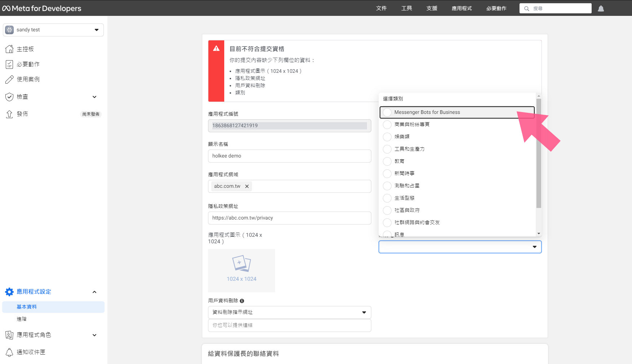This screenshot has width=632, height=364.
Task: Expand the 檢查 sidebar section
Action: [x=94, y=97]
